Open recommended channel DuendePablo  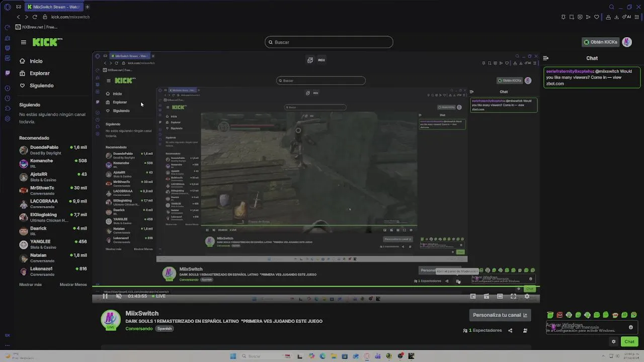(53, 150)
